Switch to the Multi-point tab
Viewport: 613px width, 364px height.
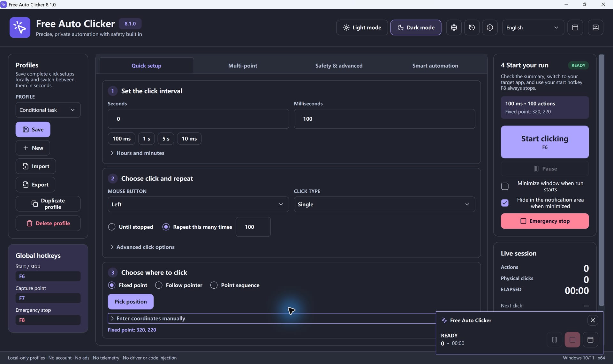point(243,66)
